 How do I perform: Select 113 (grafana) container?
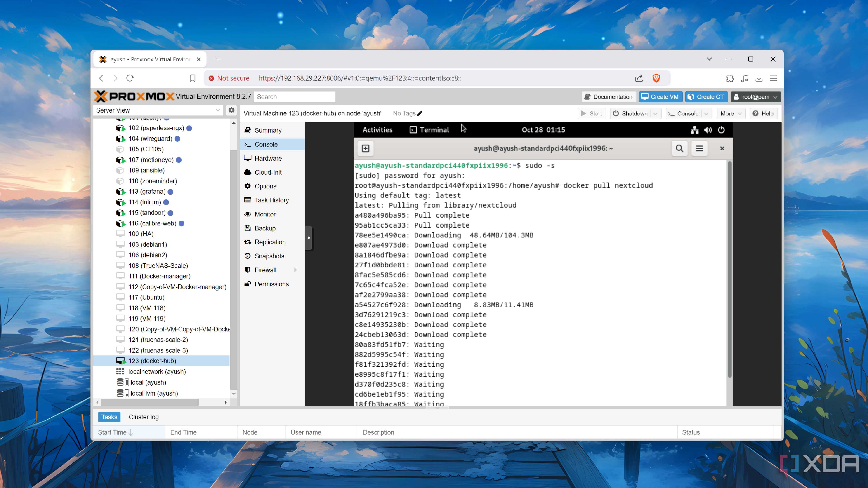click(162, 192)
